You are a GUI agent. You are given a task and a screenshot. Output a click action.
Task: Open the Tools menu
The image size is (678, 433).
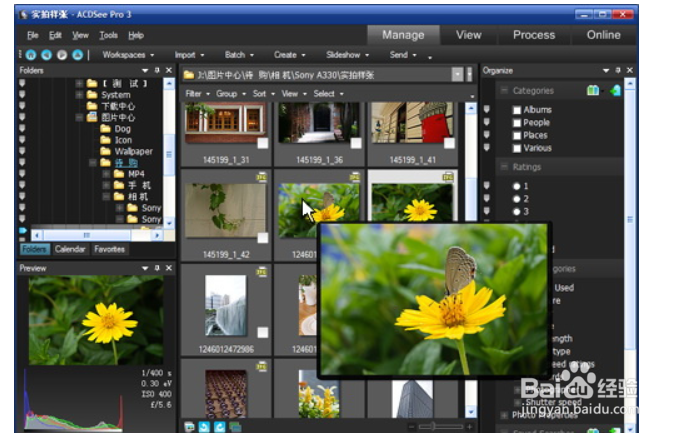108,35
